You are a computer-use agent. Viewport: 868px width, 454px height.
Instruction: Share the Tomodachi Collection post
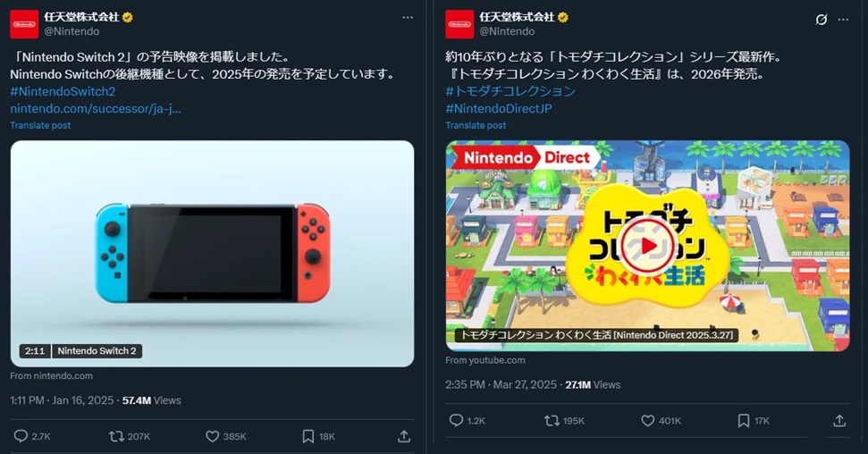point(839,421)
